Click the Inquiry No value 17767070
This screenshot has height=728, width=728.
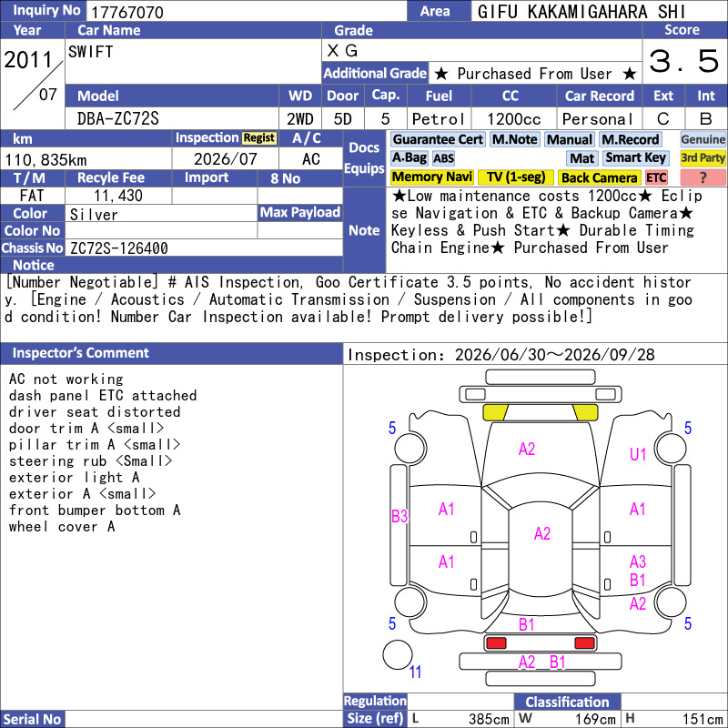127,12
